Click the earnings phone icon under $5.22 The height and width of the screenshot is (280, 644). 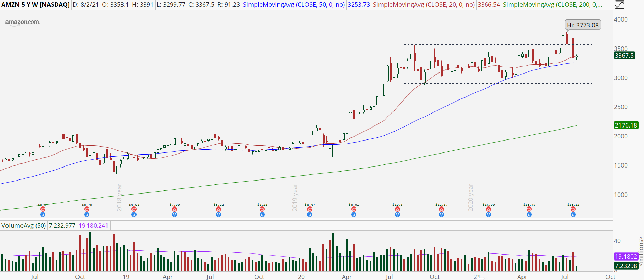point(219,209)
